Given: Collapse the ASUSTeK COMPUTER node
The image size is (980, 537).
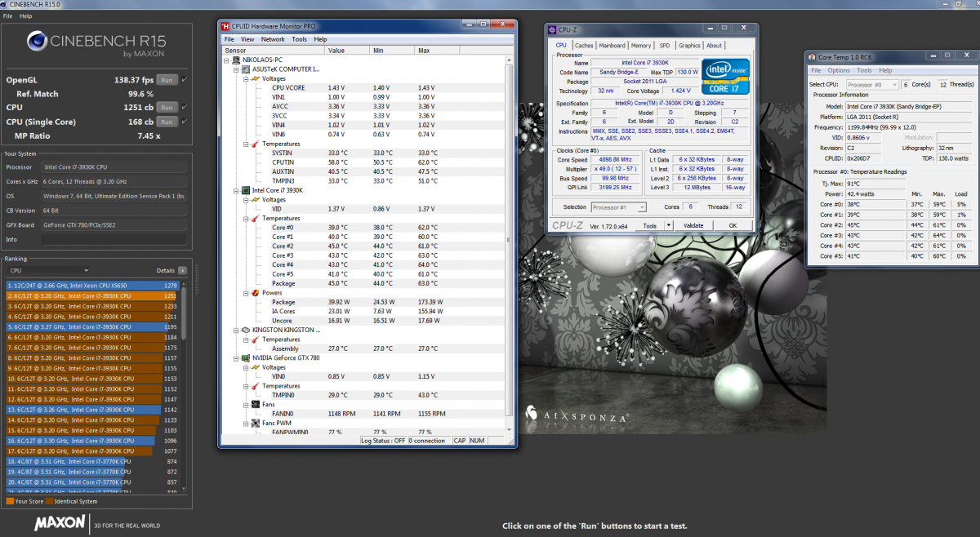Looking at the screenshot, I should pyautogui.click(x=235, y=69).
